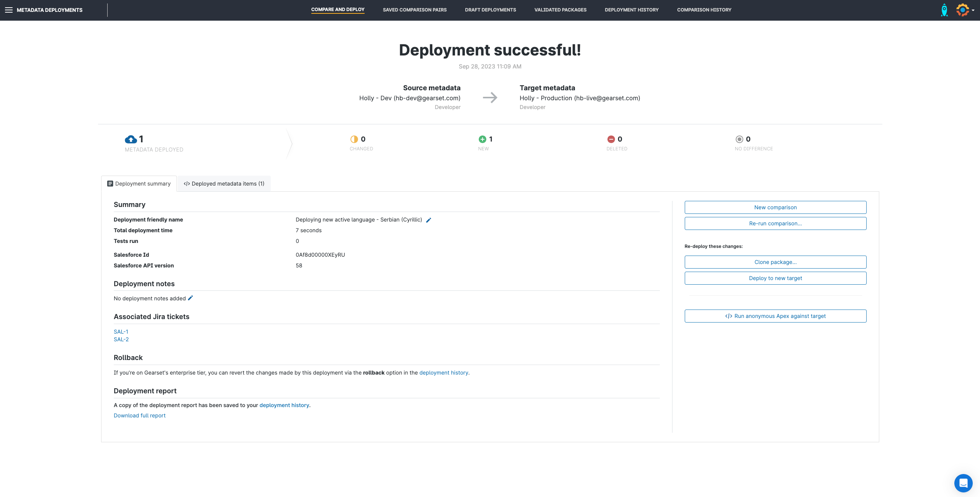Open the Gearset account menu via logo
The height and width of the screenshot is (497, 980).
click(x=963, y=10)
